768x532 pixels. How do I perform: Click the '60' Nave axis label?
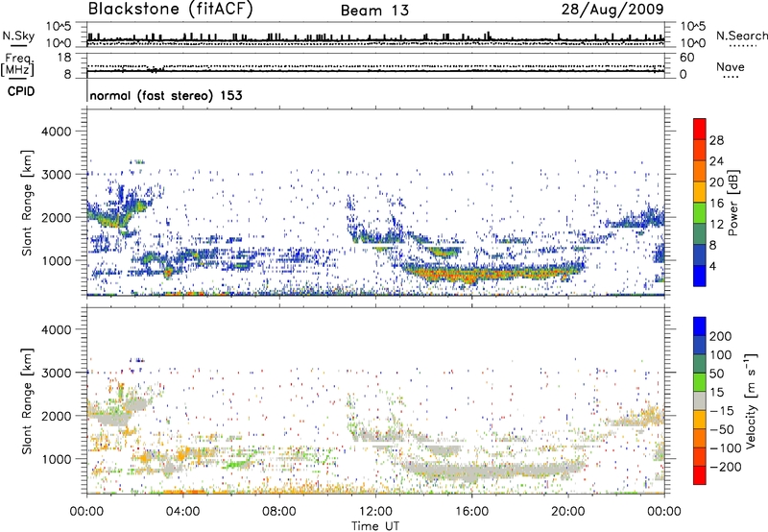click(x=686, y=58)
